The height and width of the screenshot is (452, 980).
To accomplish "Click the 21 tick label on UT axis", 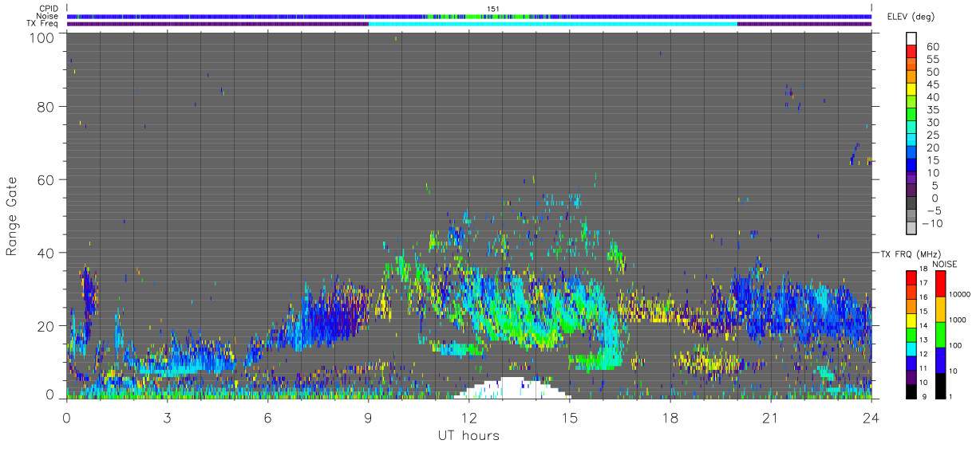I will click(770, 417).
